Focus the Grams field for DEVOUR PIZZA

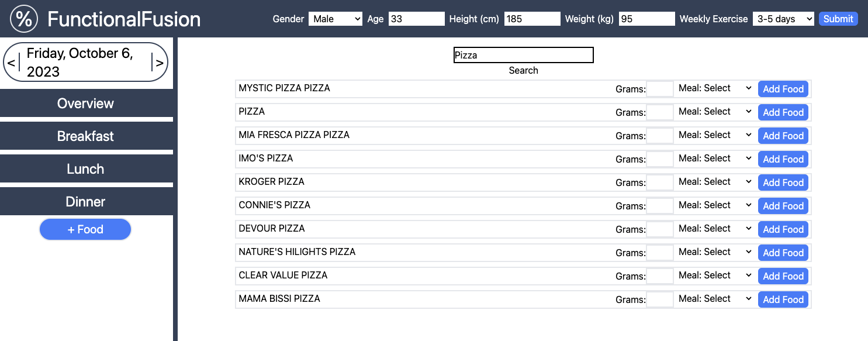coord(660,229)
